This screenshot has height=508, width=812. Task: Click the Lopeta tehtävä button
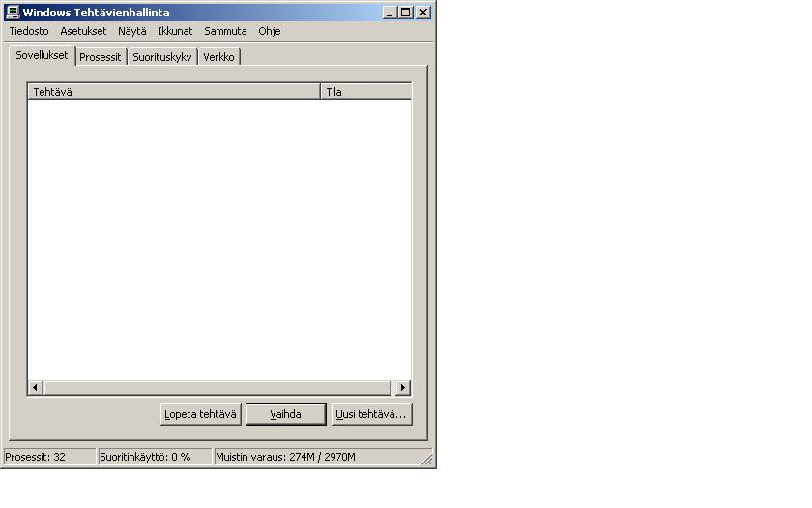201,414
